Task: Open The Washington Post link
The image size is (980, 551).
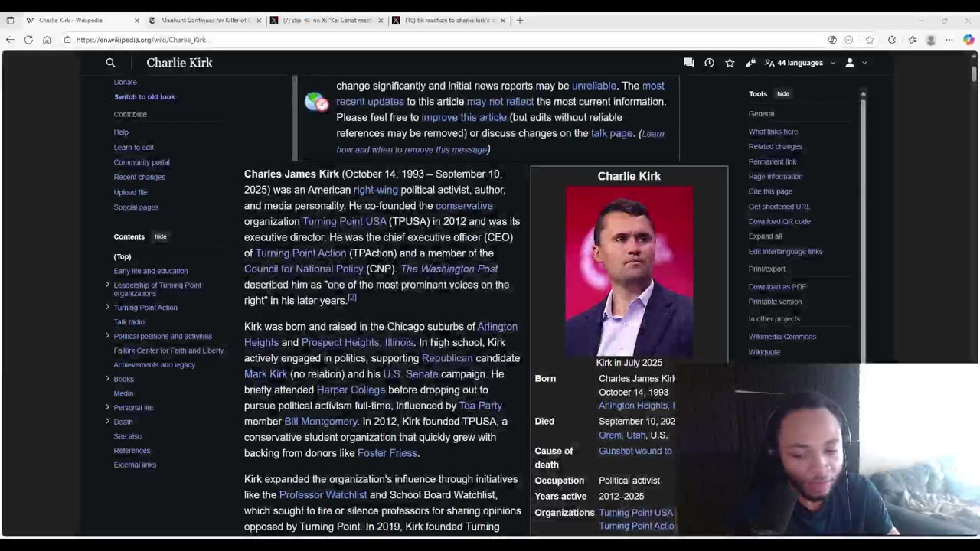Action: 449,269
